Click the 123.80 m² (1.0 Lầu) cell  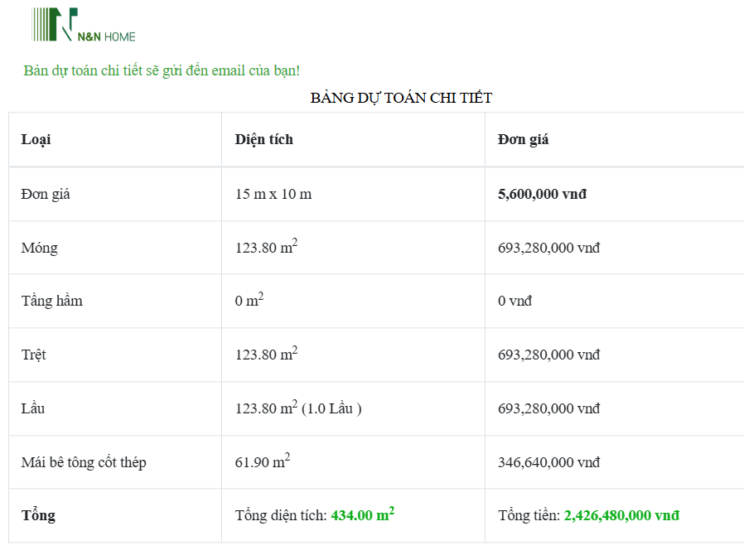click(x=298, y=408)
